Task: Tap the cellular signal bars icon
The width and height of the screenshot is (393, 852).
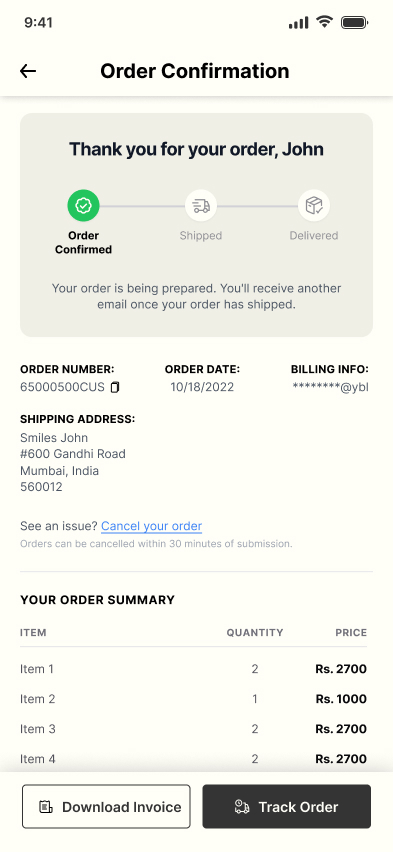Action: pos(298,22)
